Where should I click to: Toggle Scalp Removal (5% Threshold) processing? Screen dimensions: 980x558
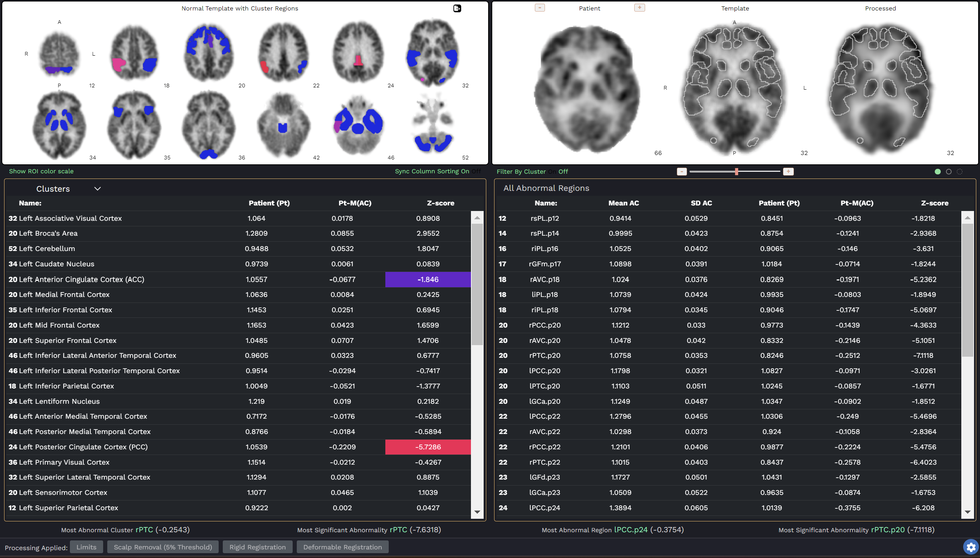163,547
